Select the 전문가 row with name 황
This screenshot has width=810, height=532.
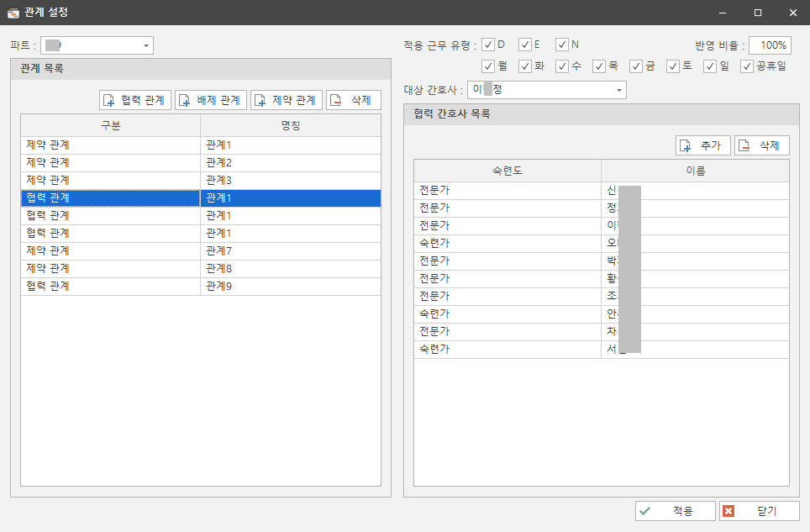click(602, 278)
